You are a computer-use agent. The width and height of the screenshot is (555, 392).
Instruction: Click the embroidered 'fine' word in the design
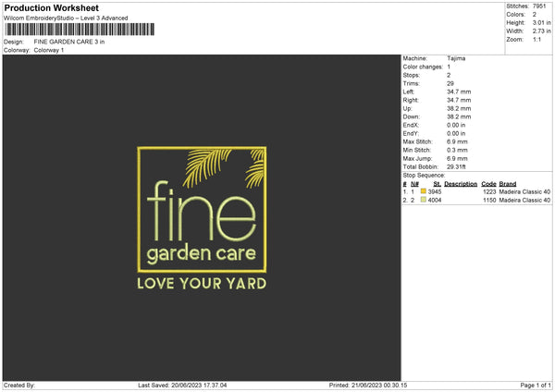click(x=202, y=211)
